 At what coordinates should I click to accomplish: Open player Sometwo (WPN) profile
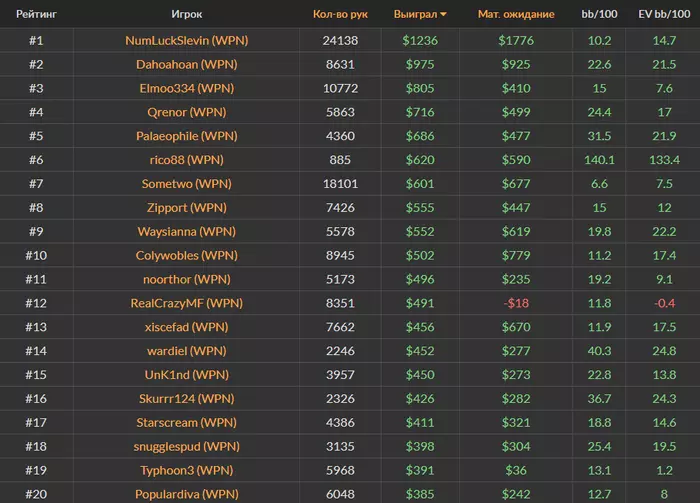187,184
